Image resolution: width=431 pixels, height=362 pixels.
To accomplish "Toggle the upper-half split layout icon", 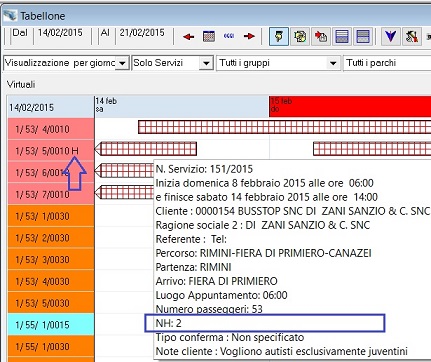I will 363,36.
